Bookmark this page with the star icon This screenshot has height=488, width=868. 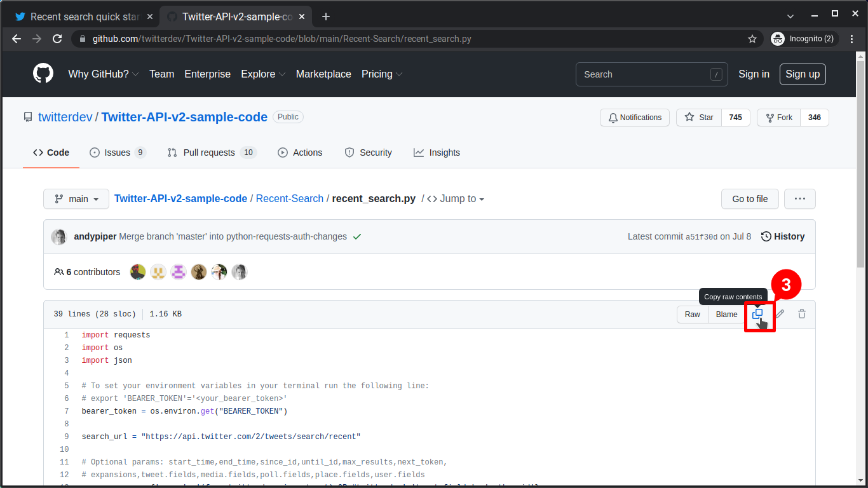pos(752,39)
